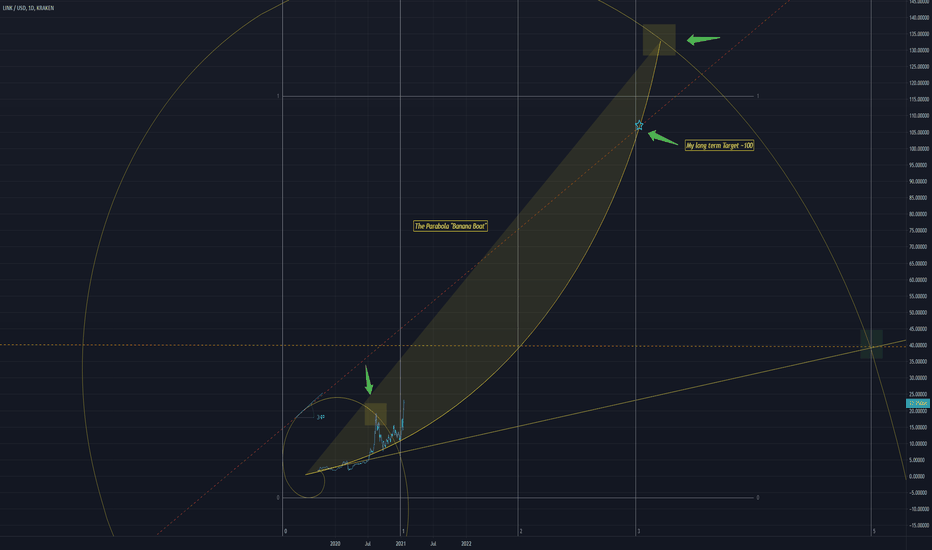Click the 95.00000 price axis label

[919, 165]
